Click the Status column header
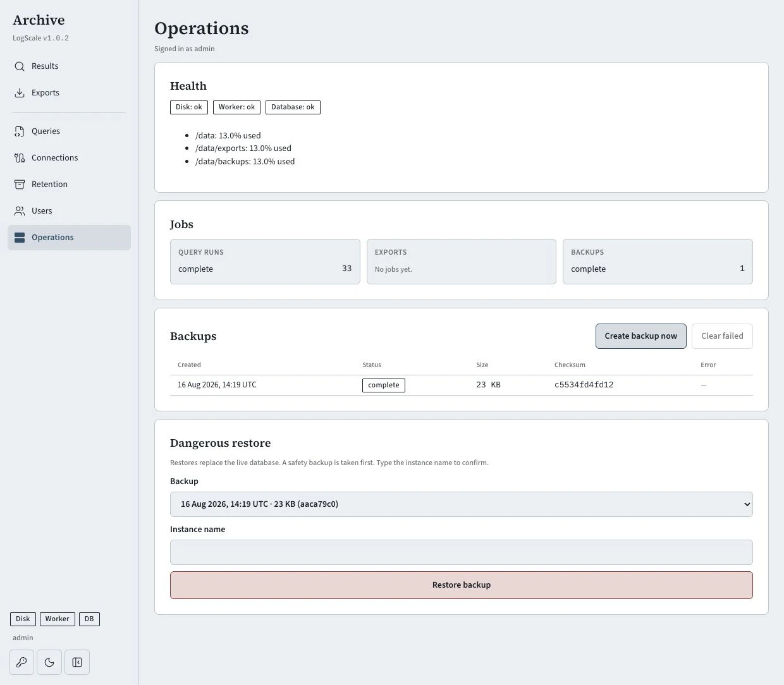Screen dimensions: 784x685 pyautogui.click(x=372, y=365)
